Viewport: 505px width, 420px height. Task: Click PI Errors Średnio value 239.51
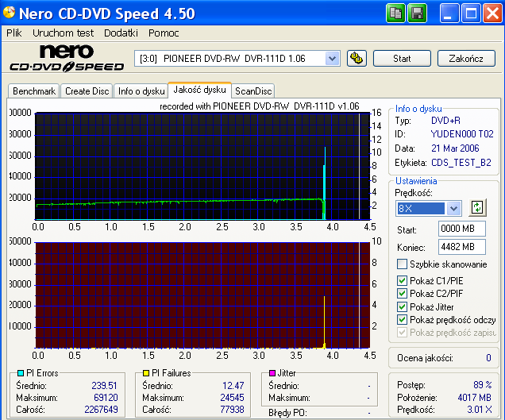104,385
